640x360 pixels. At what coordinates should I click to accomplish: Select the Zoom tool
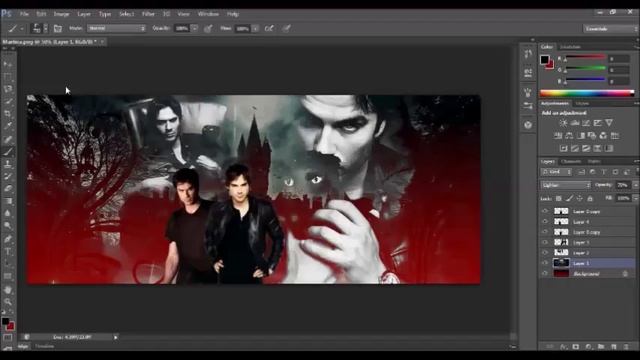8,302
